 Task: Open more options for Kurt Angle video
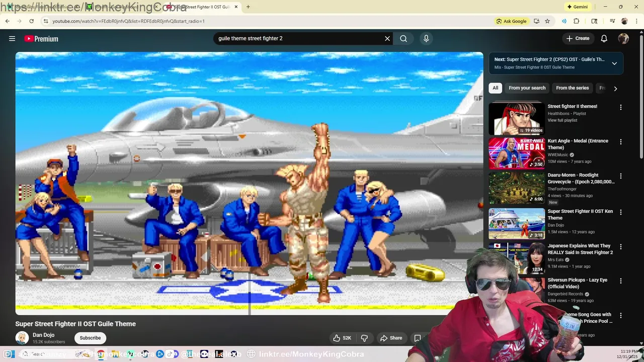tap(621, 142)
